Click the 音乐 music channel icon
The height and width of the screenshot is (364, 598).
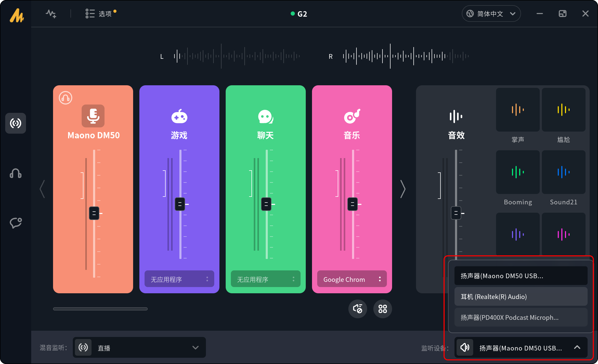click(352, 116)
